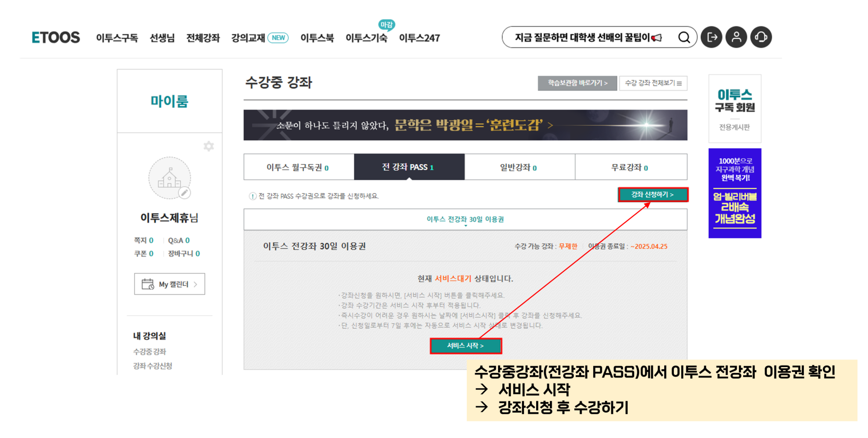868x438 pixels.
Task: Open 수강중 강좌 in sidebar
Action: (150, 352)
